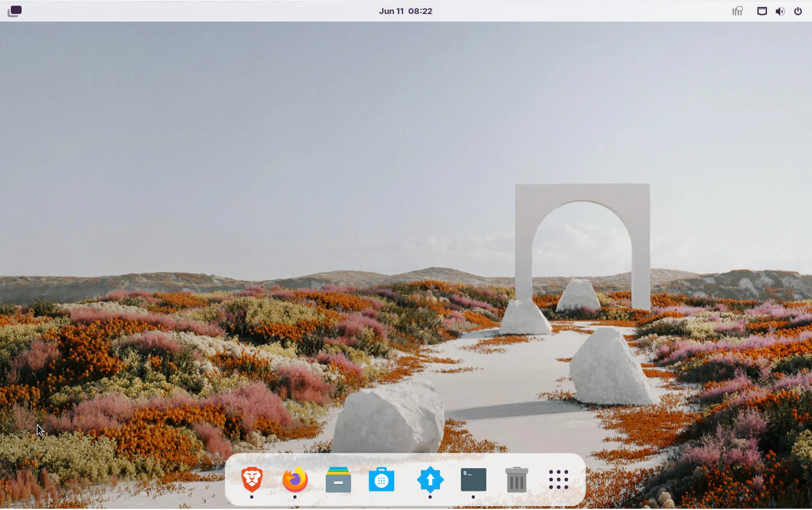Click the white arch on the wallpaper

click(x=581, y=193)
